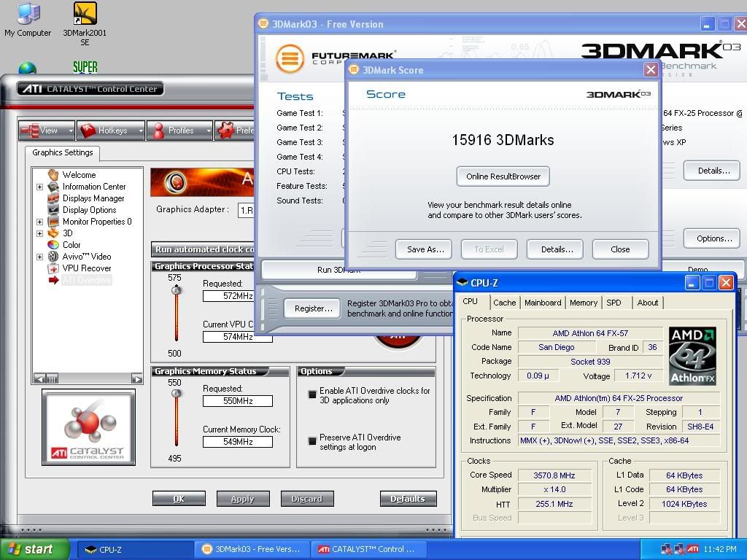The height and width of the screenshot is (560, 747).
Task: Click the Online ResultBrowser button
Action: click(503, 176)
